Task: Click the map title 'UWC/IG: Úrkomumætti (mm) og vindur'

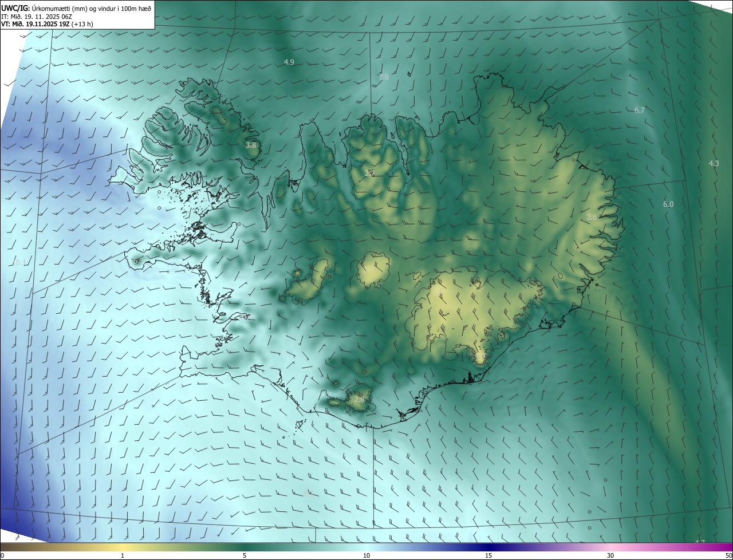Action: pyautogui.click(x=76, y=7)
